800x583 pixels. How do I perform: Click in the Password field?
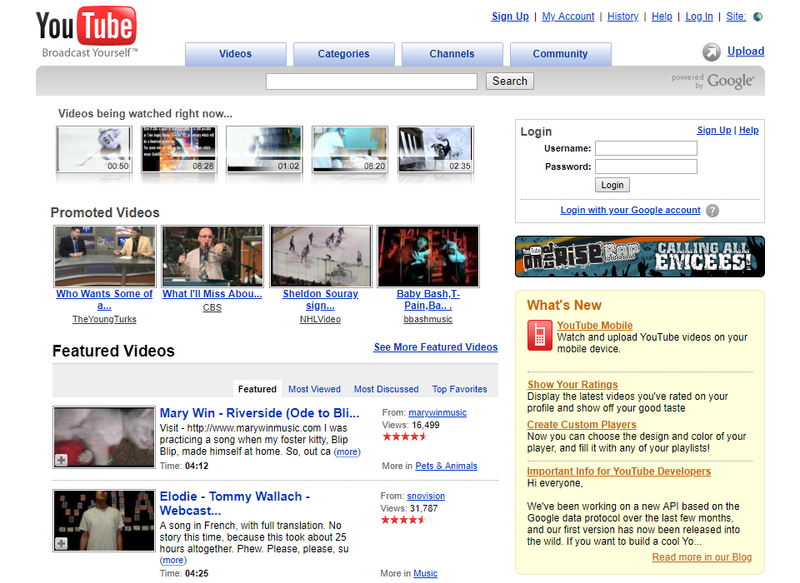click(646, 167)
